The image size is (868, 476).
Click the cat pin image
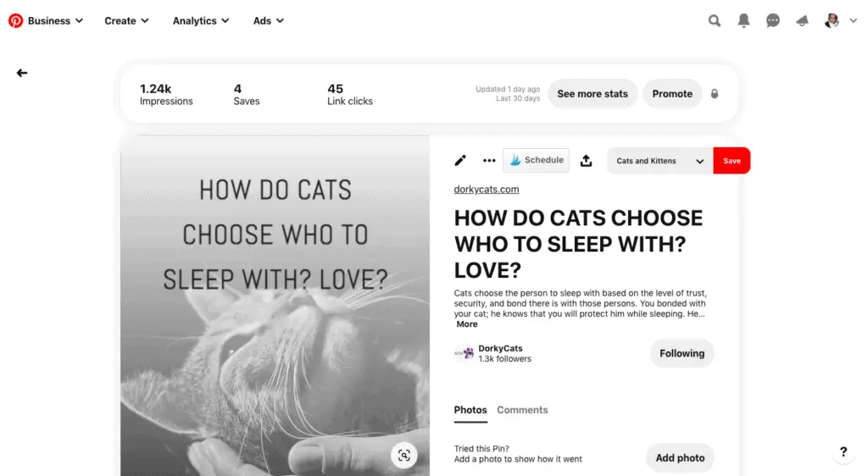(x=275, y=306)
